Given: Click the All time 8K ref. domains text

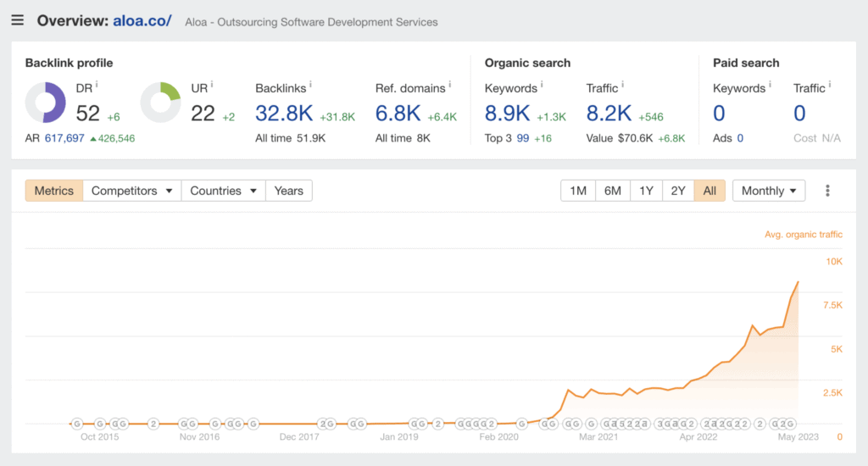Looking at the screenshot, I should point(403,138).
